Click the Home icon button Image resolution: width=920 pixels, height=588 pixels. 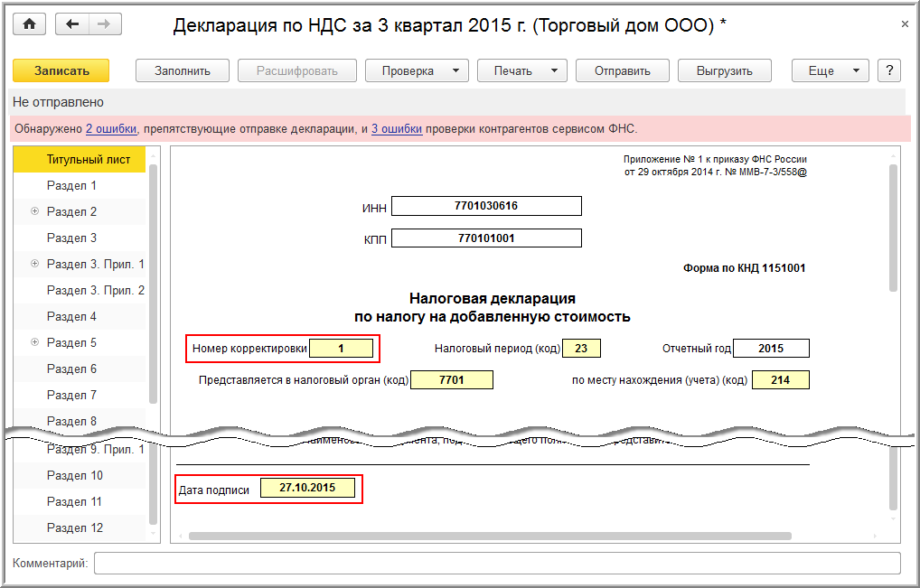point(29,24)
